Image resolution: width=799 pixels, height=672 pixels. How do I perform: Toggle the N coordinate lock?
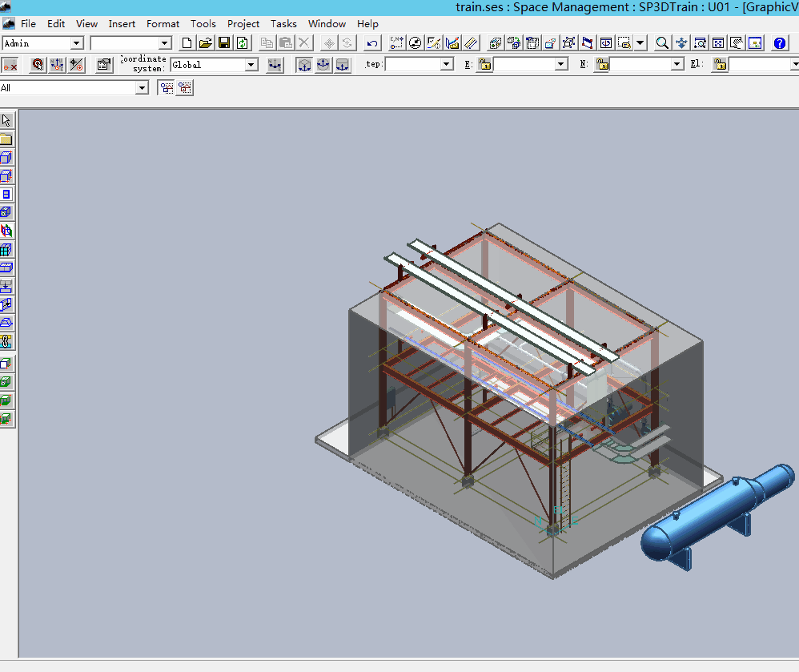click(x=602, y=64)
